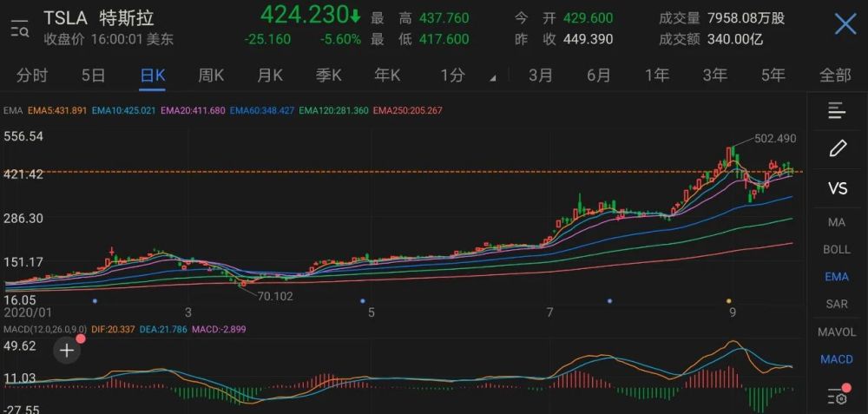This screenshot has height=414, width=868.
Task: Click the -5.60% change percentage
Action: (x=340, y=39)
